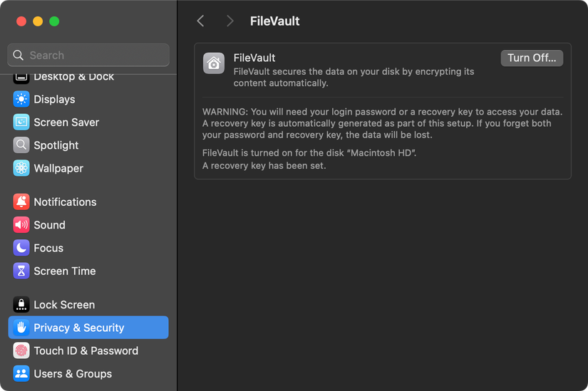The height and width of the screenshot is (391, 588).
Task: Focus the Search field
Action: [88, 56]
